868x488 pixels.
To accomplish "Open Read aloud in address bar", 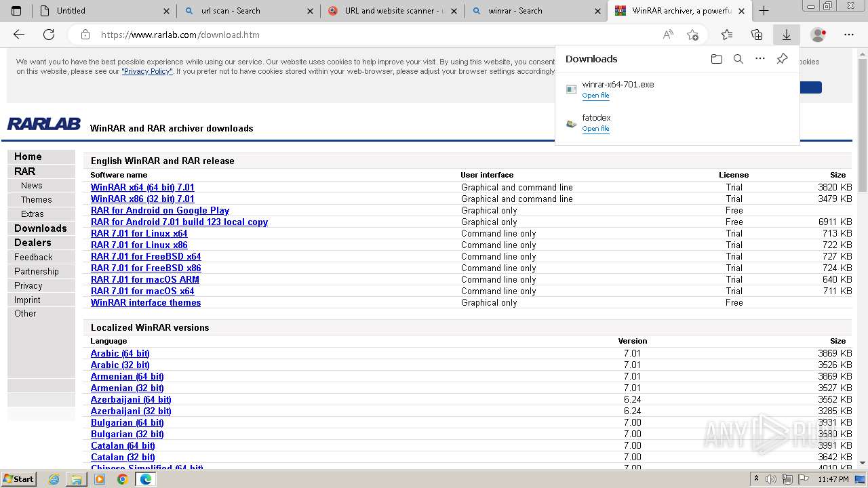I will (668, 35).
